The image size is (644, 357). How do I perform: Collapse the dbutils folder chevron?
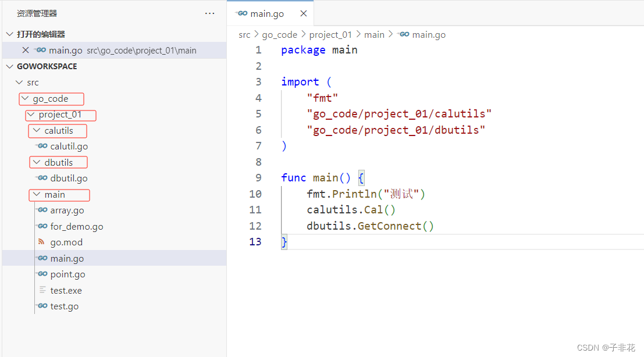[37, 162]
